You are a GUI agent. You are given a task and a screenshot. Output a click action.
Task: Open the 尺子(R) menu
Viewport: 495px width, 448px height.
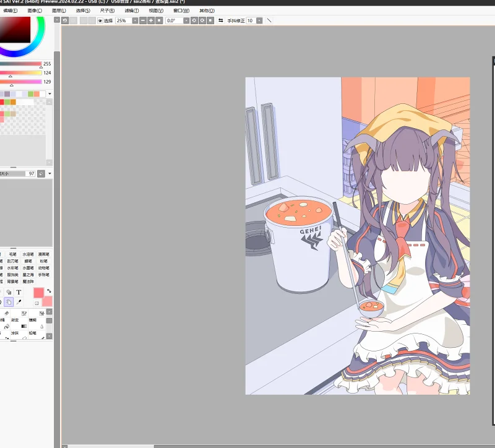tap(107, 11)
